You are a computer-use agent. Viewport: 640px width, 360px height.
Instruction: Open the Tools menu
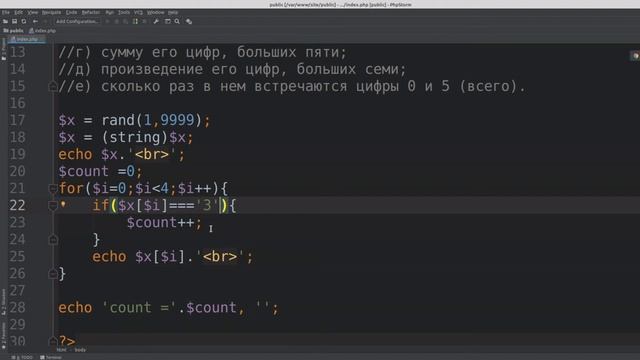click(x=124, y=13)
